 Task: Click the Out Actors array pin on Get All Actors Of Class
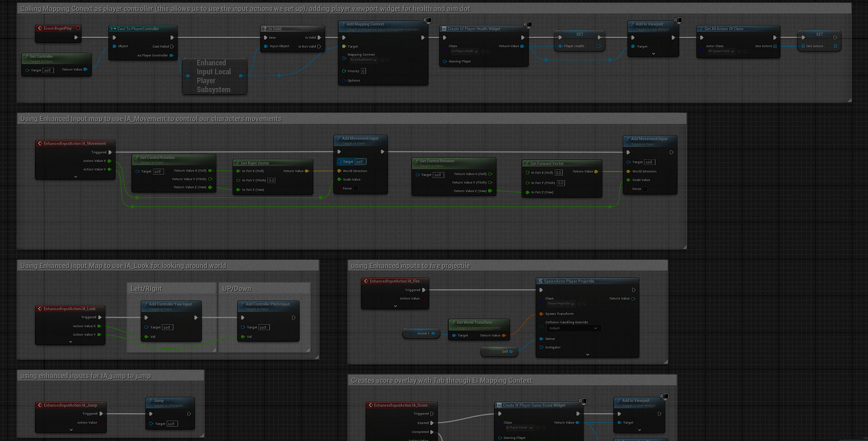(x=775, y=46)
